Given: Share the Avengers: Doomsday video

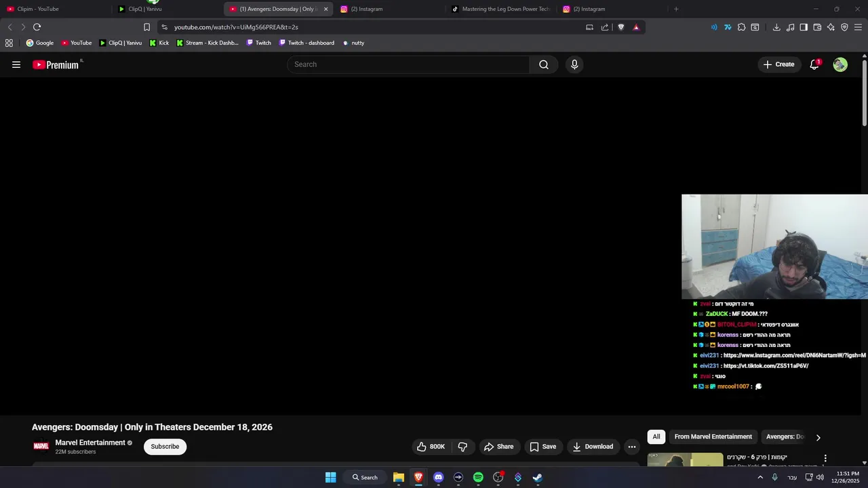Looking at the screenshot, I should [498, 447].
